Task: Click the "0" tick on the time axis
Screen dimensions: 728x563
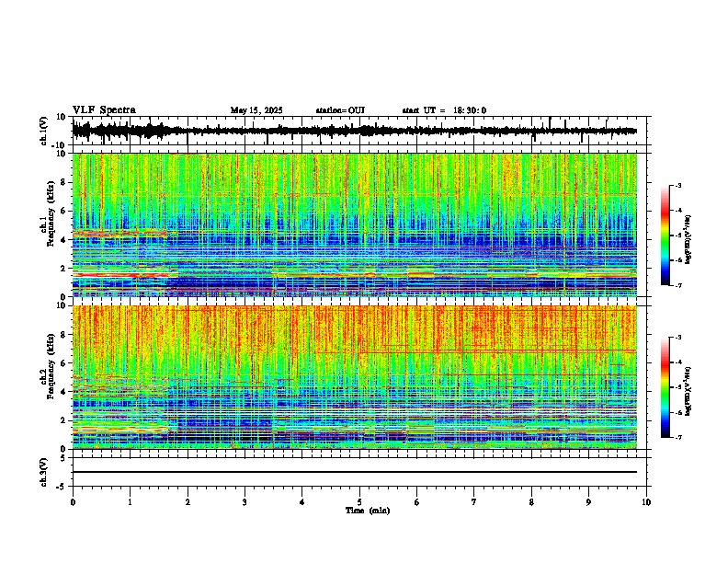Action: (73, 502)
